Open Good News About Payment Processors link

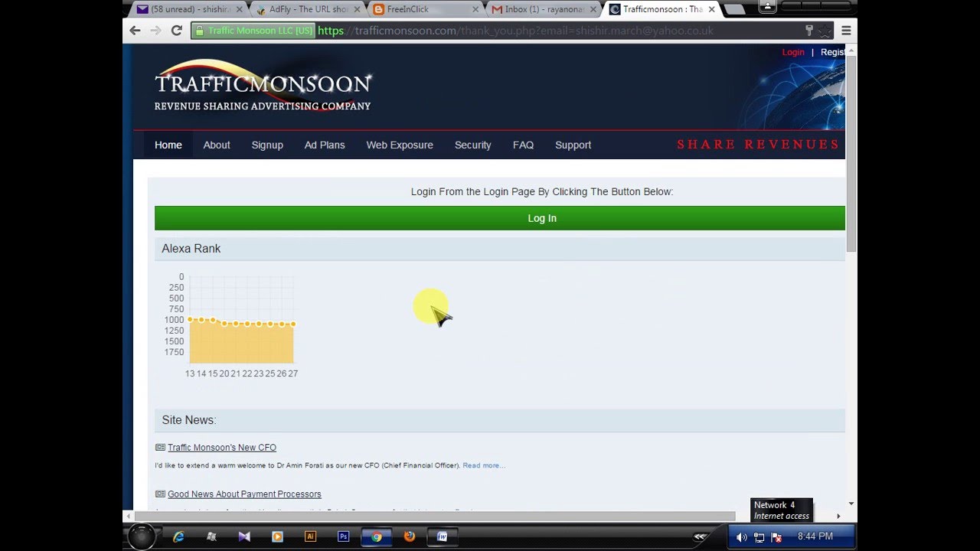(x=244, y=494)
